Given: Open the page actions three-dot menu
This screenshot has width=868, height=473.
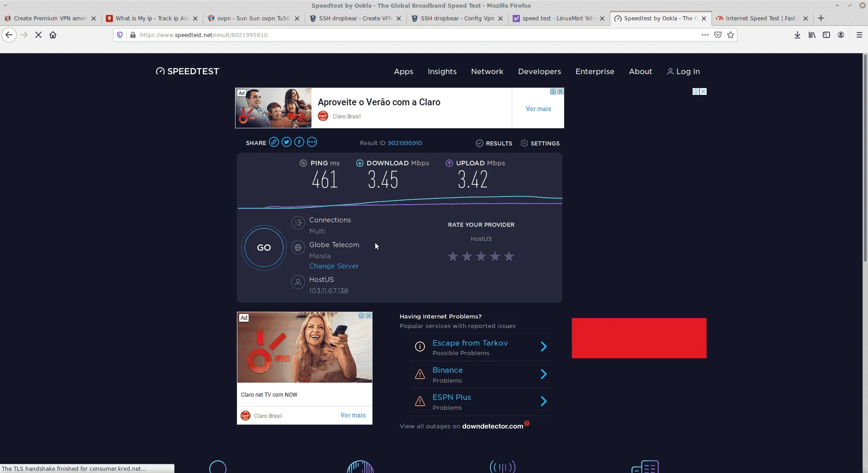Looking at the screenshot, I should [x=705, y=35].
